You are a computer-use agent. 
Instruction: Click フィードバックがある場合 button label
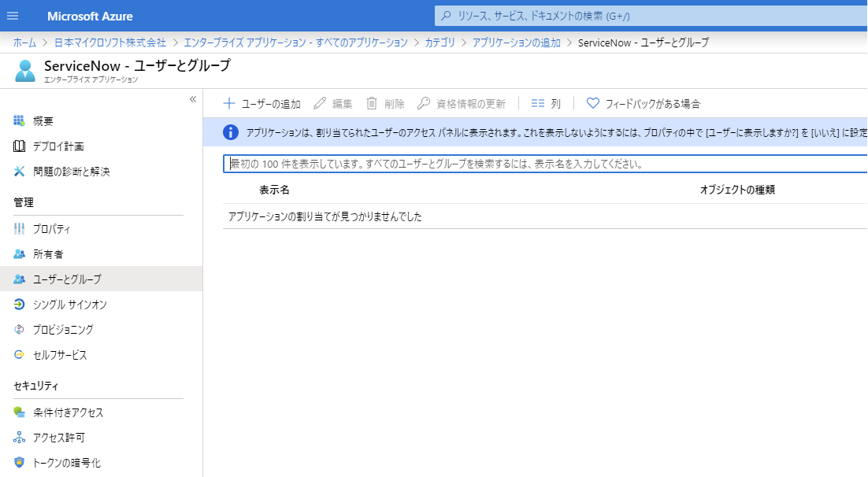tap(653, 103)
